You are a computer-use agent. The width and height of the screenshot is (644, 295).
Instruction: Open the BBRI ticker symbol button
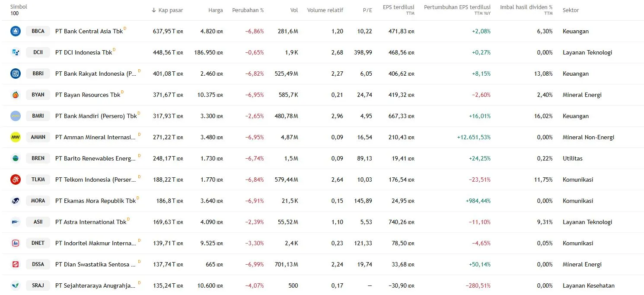pyautogui.click(x=38, y=74)
